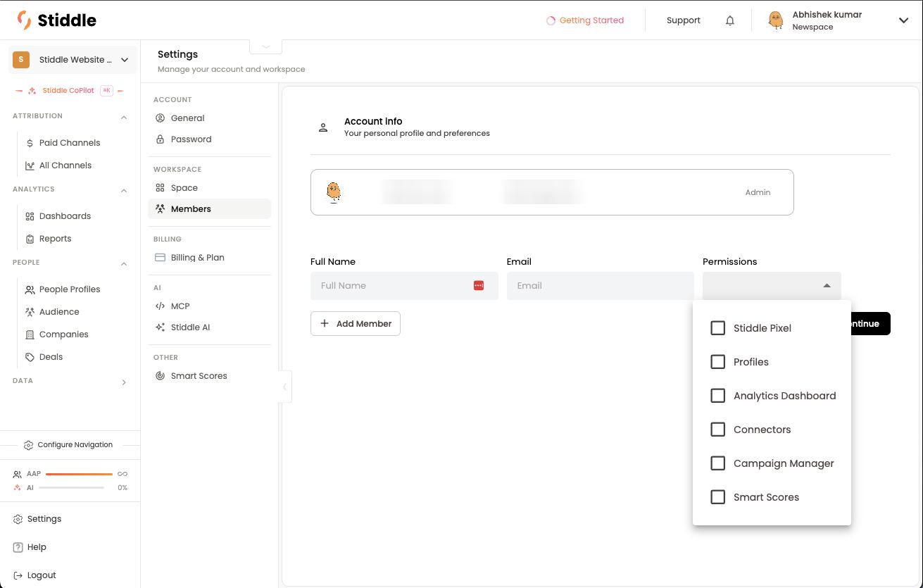Click the MCP code icon
923x588 pixels.
[160, 306]
